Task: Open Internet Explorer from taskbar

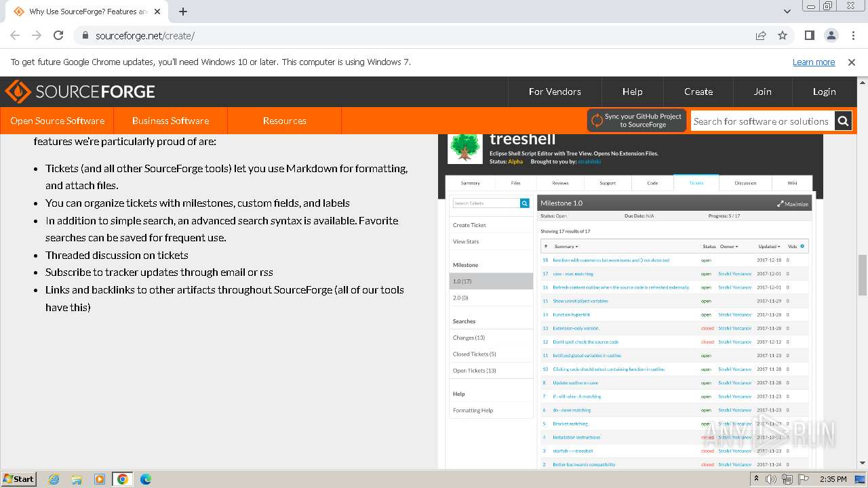Action: coord(54,479)
